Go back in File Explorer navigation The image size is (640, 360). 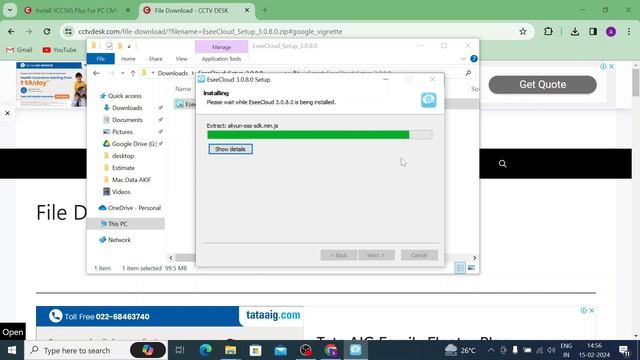click(96, 73)
